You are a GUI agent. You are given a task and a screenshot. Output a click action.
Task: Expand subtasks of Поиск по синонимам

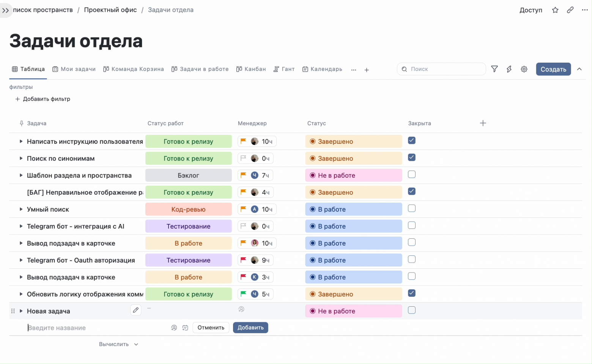point(21,158)
